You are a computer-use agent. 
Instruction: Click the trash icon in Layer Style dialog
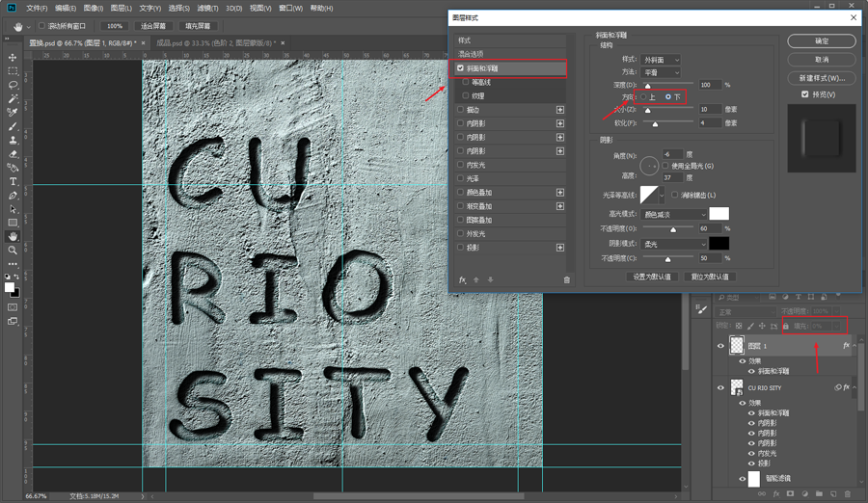pyautogui.click(x=567, y=280)
